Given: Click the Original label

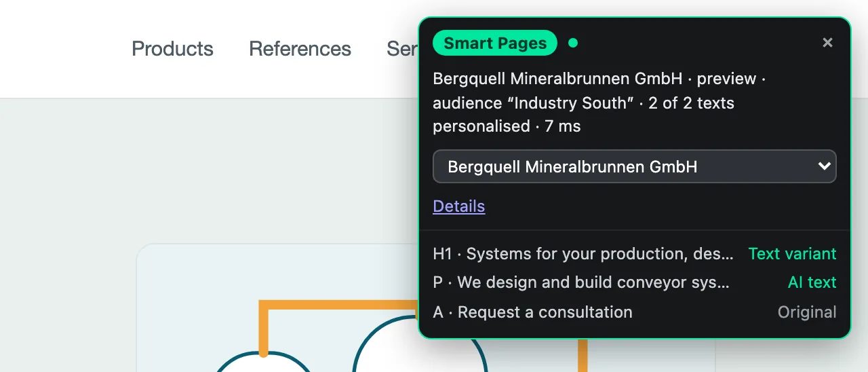Looking at the screenshot, I should (x=807, y=312).
